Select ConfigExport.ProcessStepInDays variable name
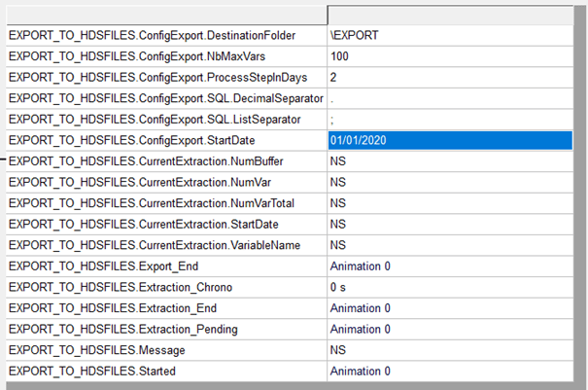 [157, 78]
